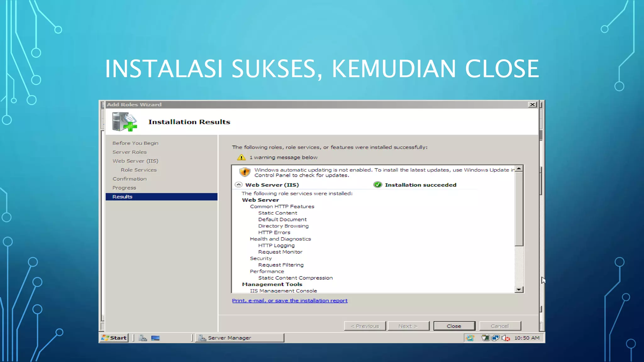Click the muted volume tray icon
This screenshot has height=362, width=644.
(x=505, y=338)
